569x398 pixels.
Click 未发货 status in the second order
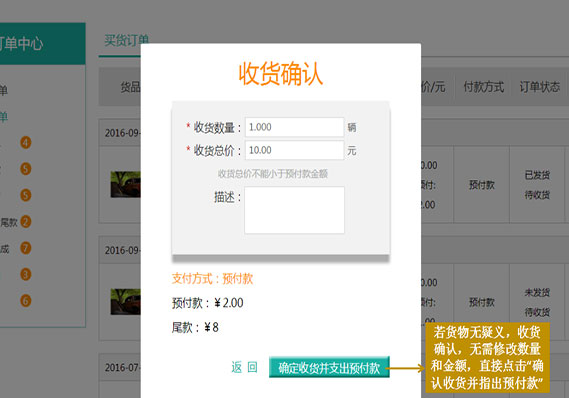[537, 292]
